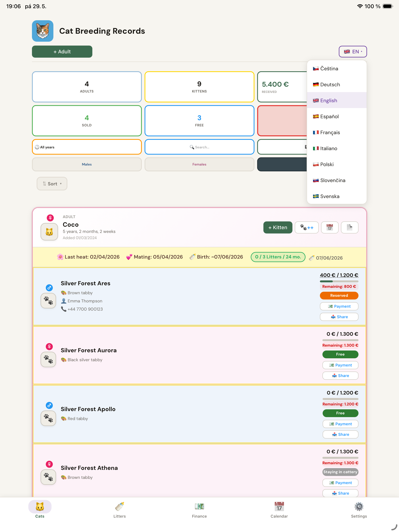Choose English in the language menu

[x=337, y=100]
